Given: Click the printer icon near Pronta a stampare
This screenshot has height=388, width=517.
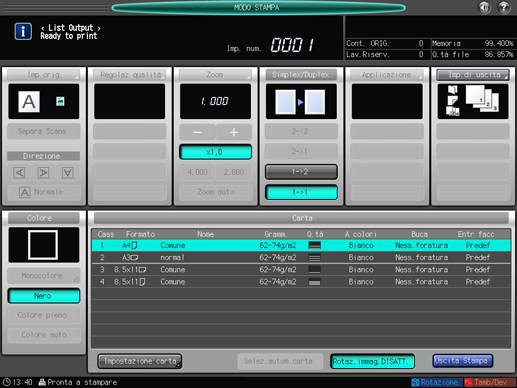Looking at the screenshot, I should click(42, 382).
